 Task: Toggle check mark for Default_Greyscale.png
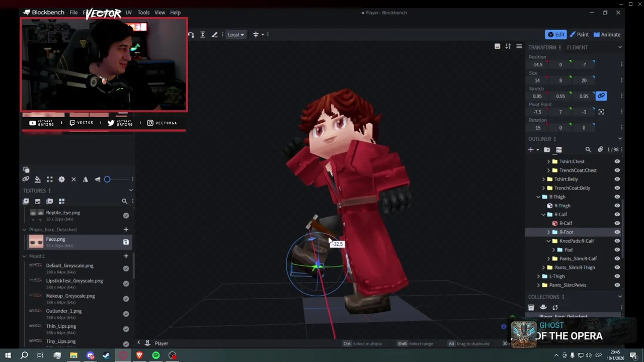(126, 268)
